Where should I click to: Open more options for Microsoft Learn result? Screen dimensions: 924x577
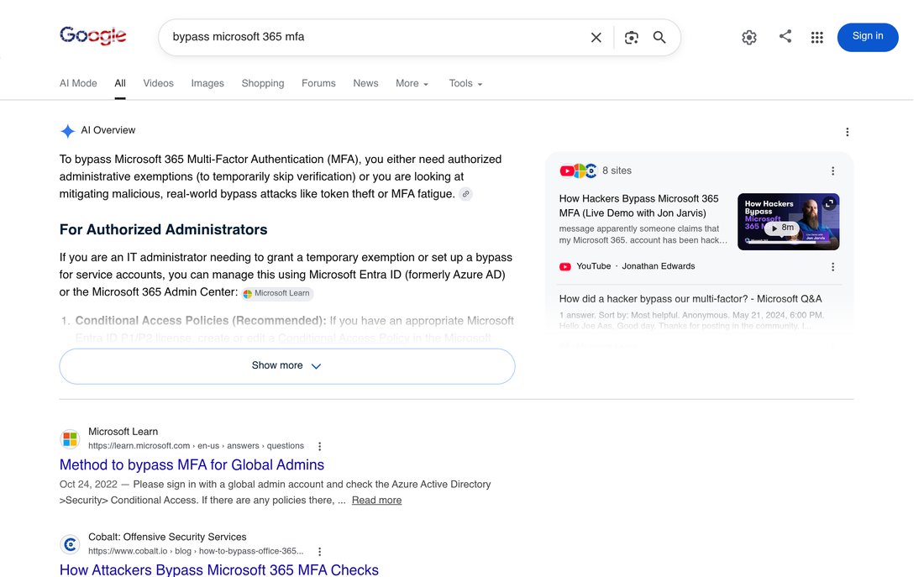click(319, 446)
